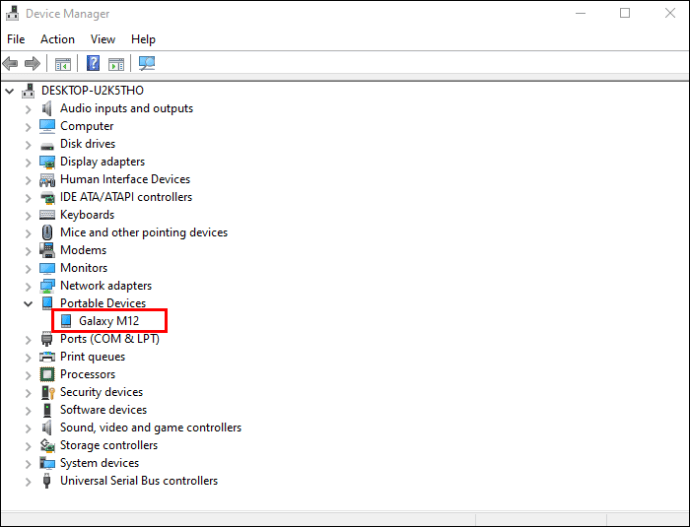Open the File menu
This screenshot has height=527, width=690.
pyautogui.click(x=16, y=39)
